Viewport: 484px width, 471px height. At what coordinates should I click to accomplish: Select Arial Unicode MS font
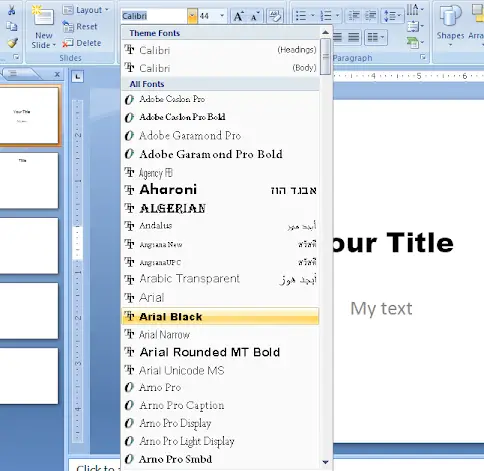(220, 370)
